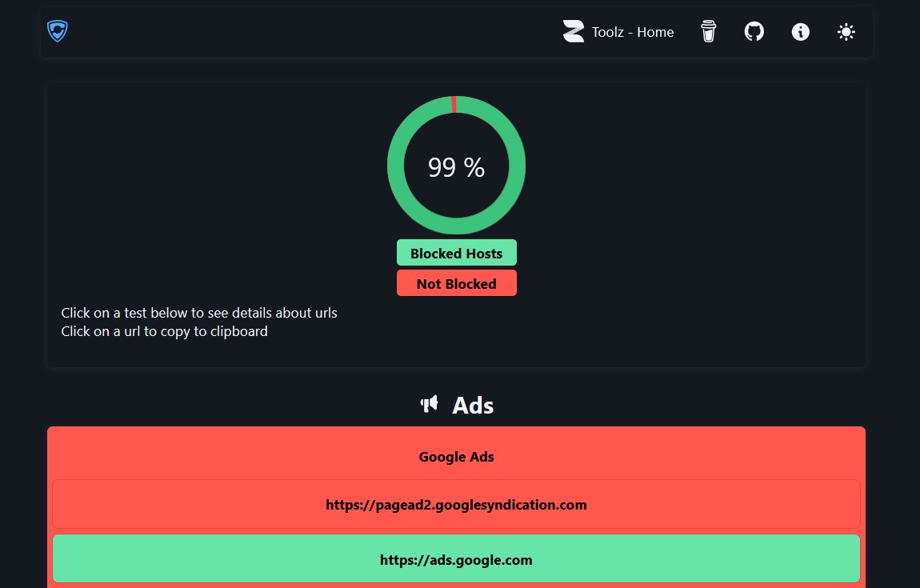The image size is (920, 588).
Task: Open the GitHub repository icon
Action: (754, 32)
